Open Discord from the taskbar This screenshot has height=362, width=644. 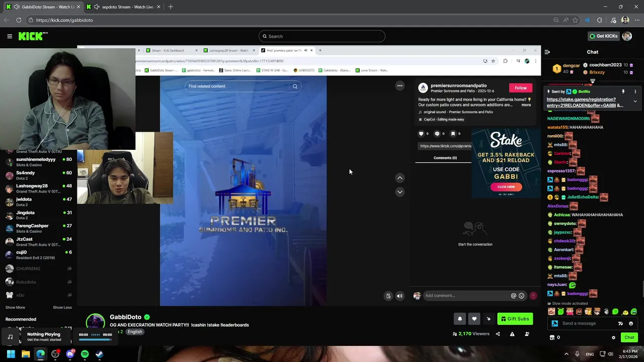click(x=70, y=354)
